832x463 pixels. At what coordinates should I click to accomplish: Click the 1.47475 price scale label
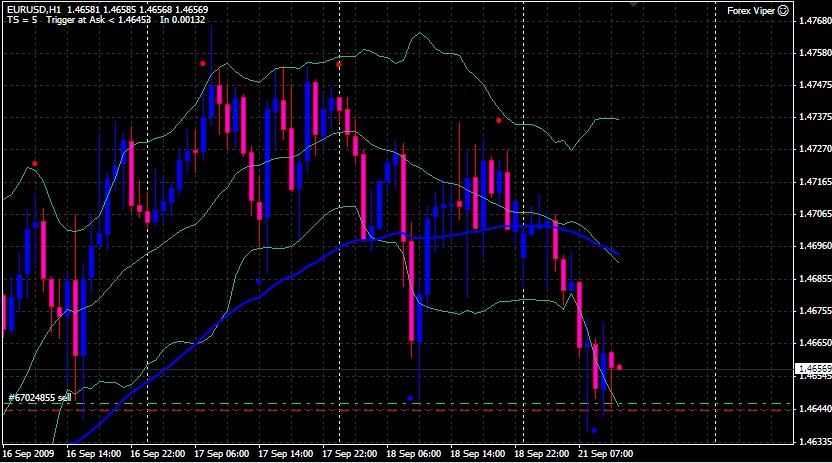tap(815, 85)
